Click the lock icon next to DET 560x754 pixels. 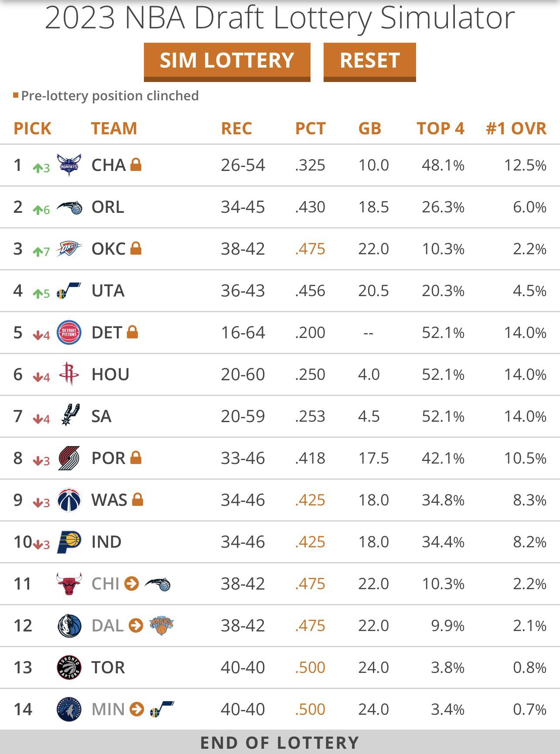[x=133, y=332]
